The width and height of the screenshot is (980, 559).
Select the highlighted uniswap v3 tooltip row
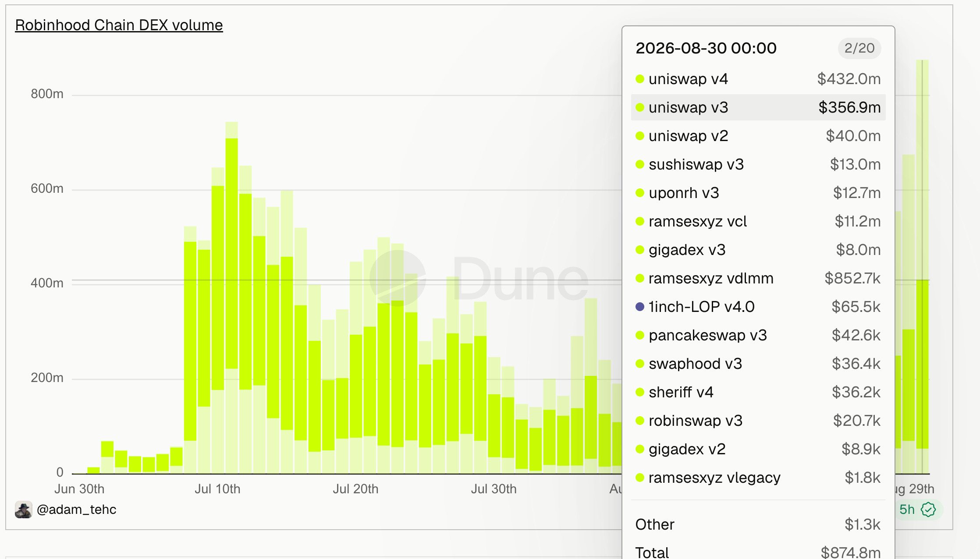click(758, 107)
